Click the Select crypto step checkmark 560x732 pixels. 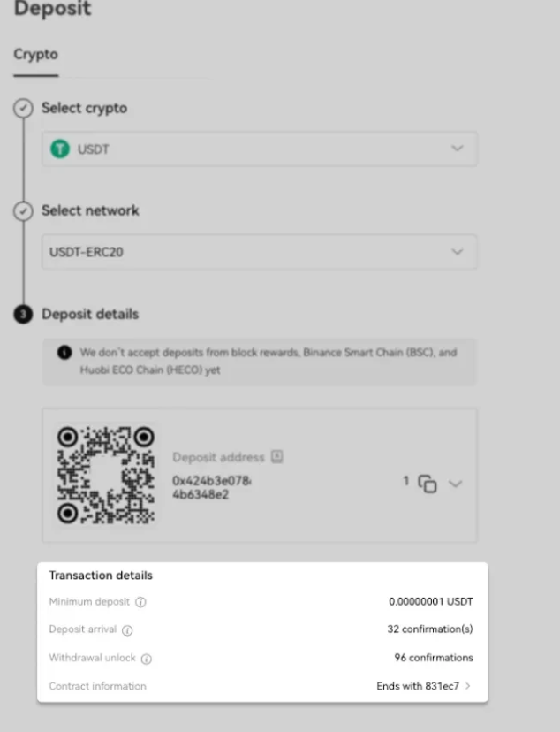pyautogui.click(x=24, y=108)
